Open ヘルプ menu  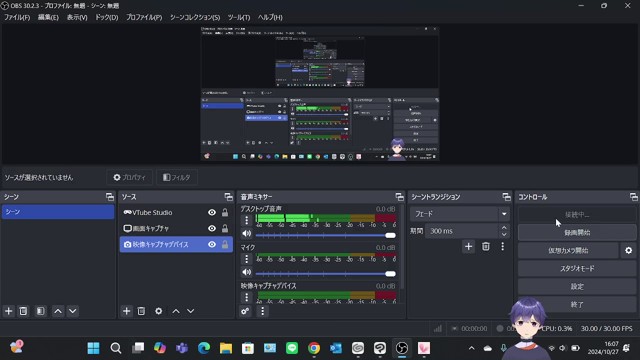pos(270,17)
